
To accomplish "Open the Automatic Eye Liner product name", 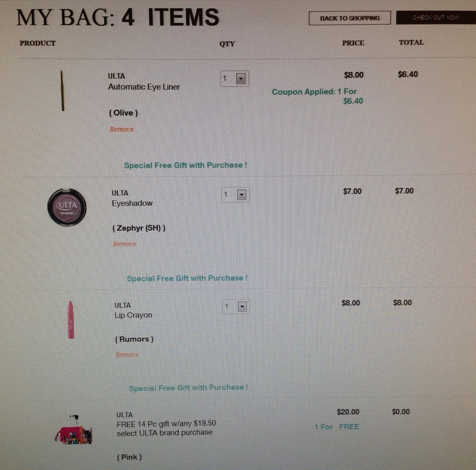I will coord(144,87).
